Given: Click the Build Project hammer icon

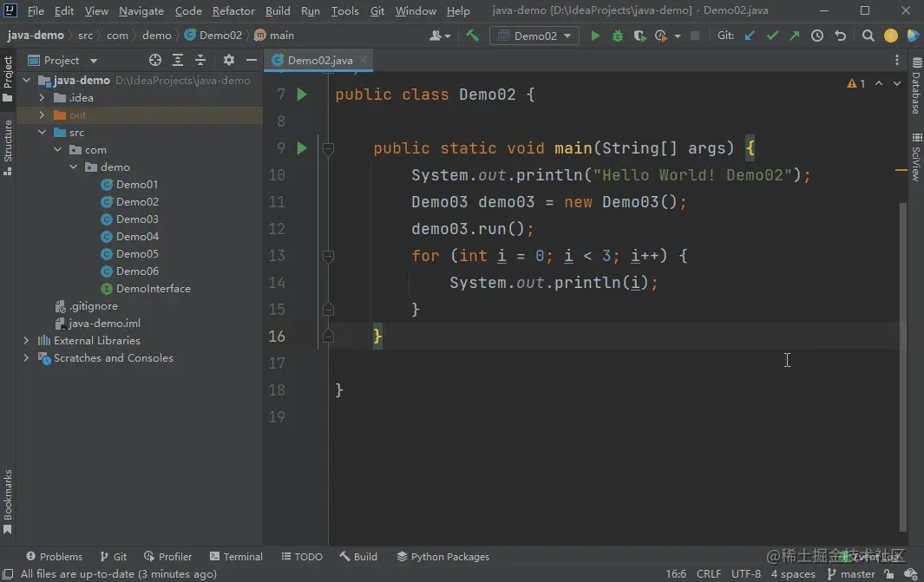Looking at the screenshot, I should tap(472, 36).
